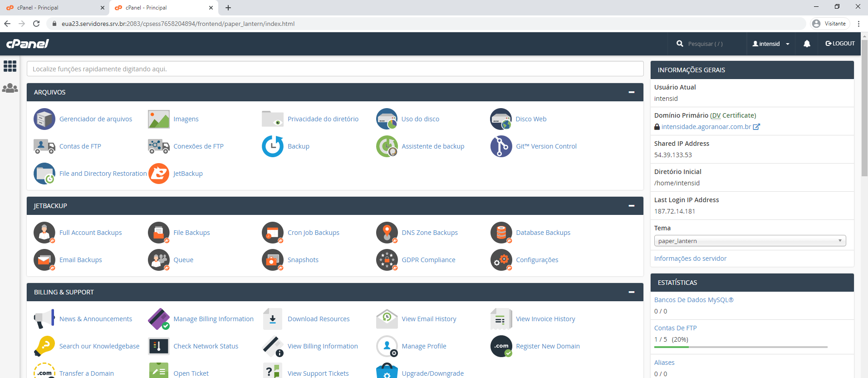
Task: Click the LOGOUT button
Action: click(840, 44)
